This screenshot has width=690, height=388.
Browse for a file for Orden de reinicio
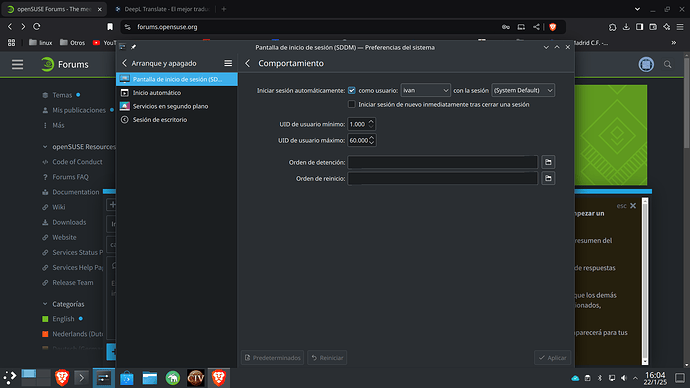click(548, 178)
